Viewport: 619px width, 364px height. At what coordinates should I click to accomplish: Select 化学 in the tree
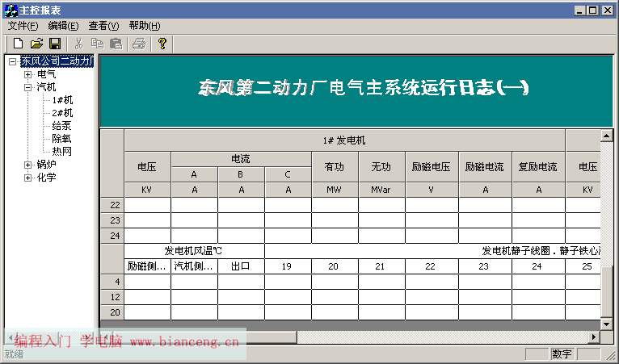coord(47,178)
